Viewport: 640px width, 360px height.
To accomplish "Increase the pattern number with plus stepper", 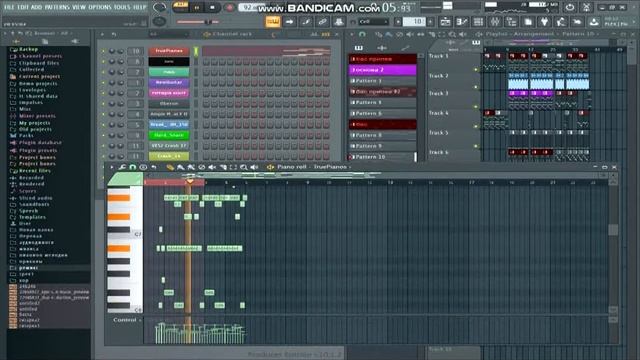I will tap(430, 22).
